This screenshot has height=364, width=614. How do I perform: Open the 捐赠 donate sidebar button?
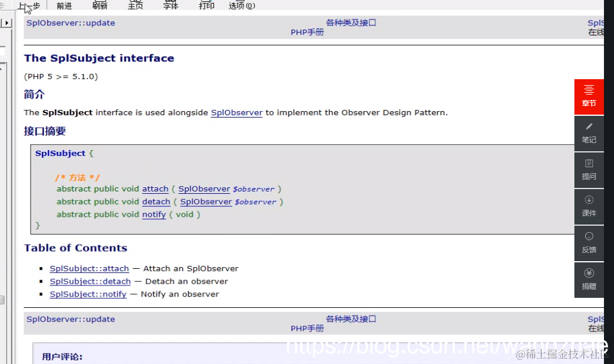589,280
